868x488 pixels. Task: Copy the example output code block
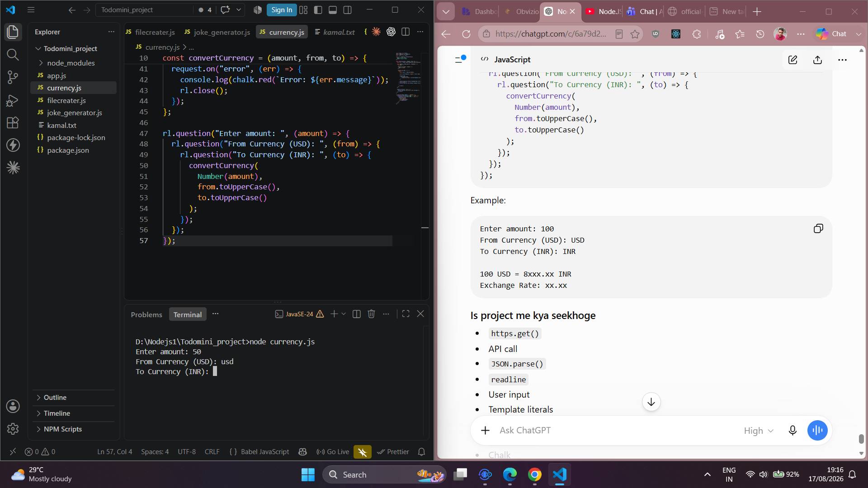pyautogui.click(x=818, y=229)
